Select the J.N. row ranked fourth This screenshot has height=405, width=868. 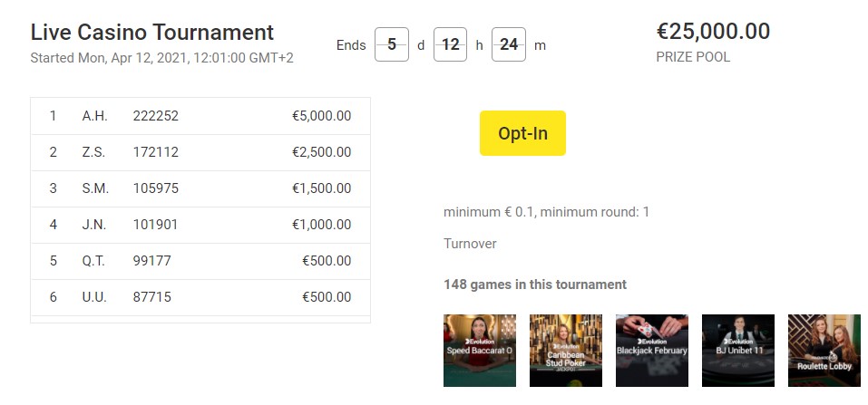coord(200,225)
